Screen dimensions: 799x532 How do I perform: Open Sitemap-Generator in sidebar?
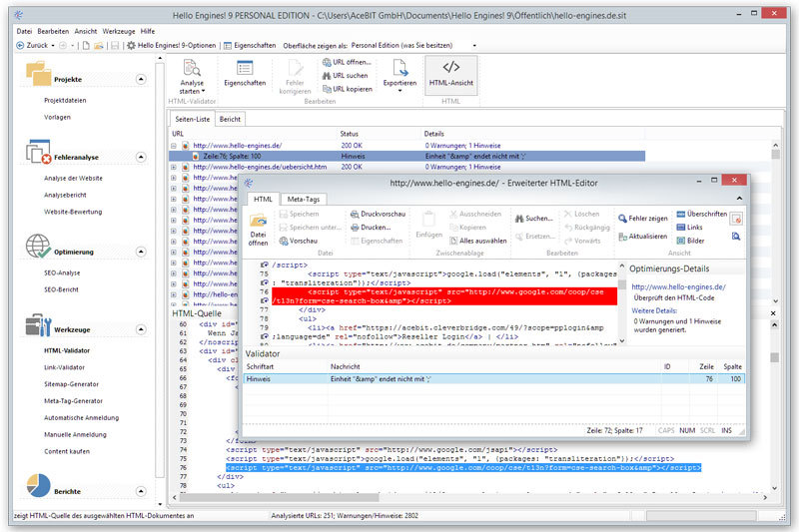(x=71, y=384)
